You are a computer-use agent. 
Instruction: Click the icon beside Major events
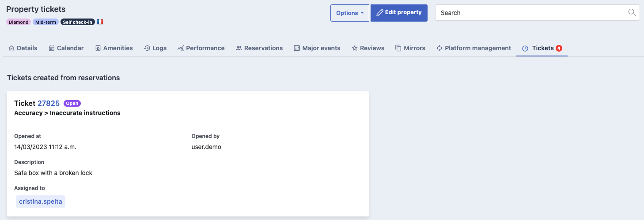tap(297, 48)
